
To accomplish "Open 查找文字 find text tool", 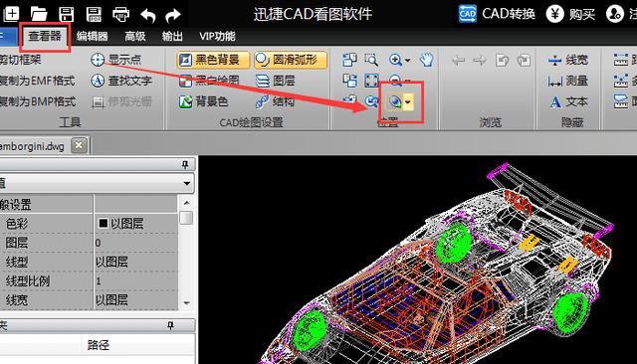I will point(121,81).
